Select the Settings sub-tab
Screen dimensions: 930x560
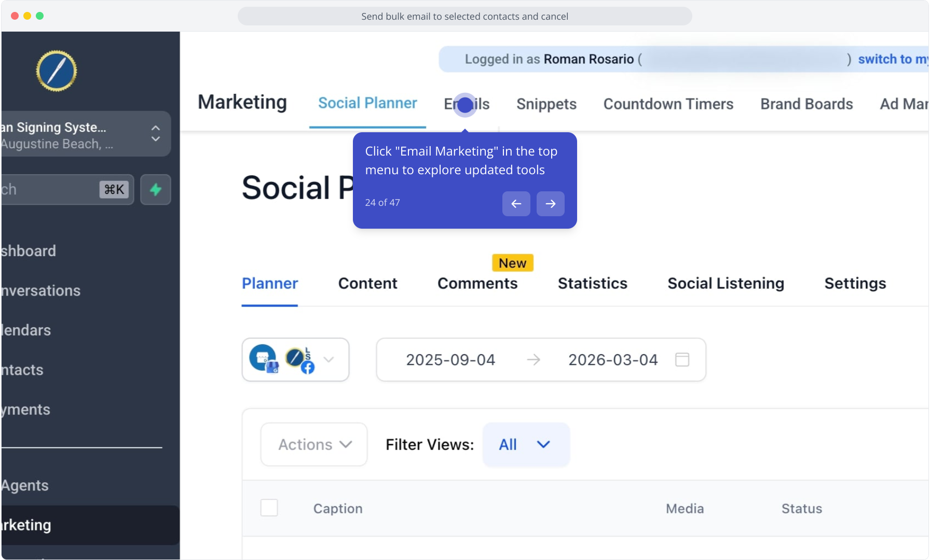pos(855,284)
